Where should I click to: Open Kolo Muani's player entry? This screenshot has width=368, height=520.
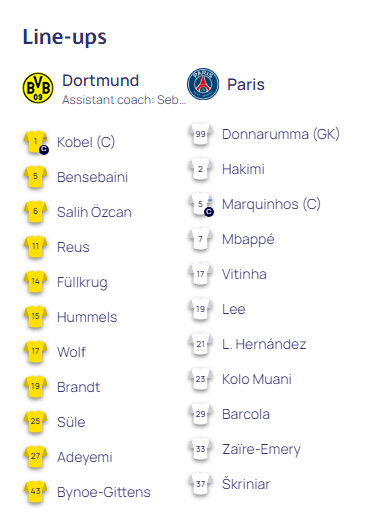click(x=257, y=379)
